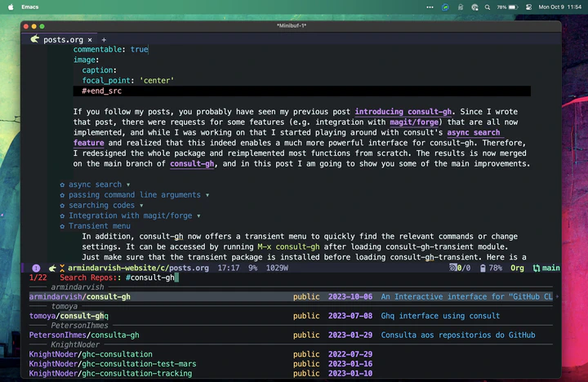Click the 'Transient menu' heading

[x=100, y=226]
